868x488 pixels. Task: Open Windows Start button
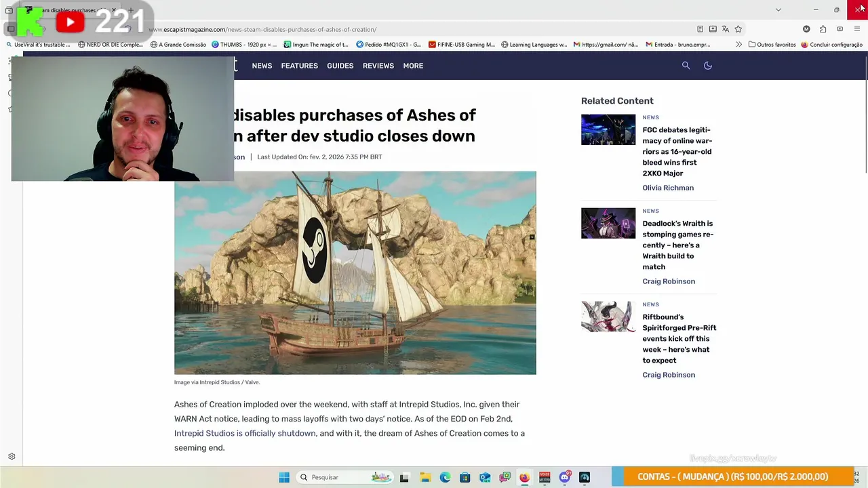pyautogui.click(x=284, y=477)
